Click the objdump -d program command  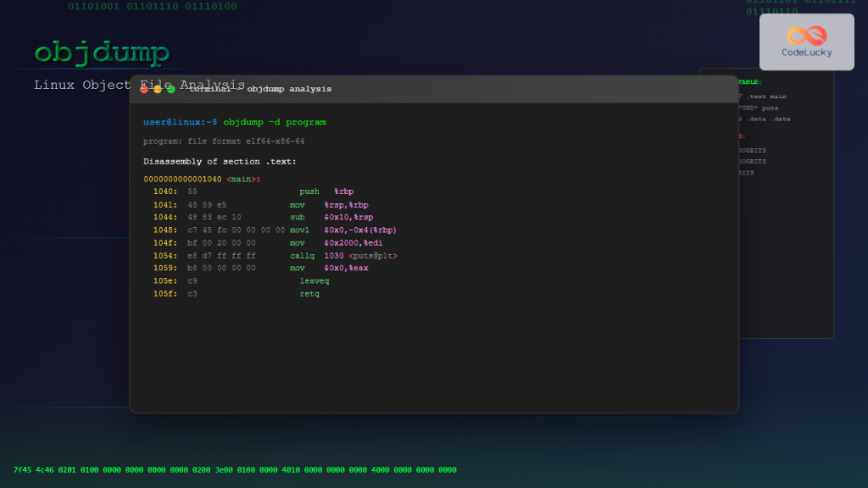[x=275, y=121]
